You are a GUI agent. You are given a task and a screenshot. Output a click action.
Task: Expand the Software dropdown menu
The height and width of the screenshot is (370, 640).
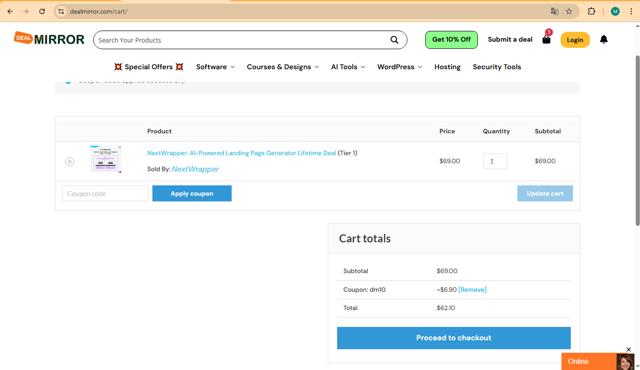click(x=215, y=67)
